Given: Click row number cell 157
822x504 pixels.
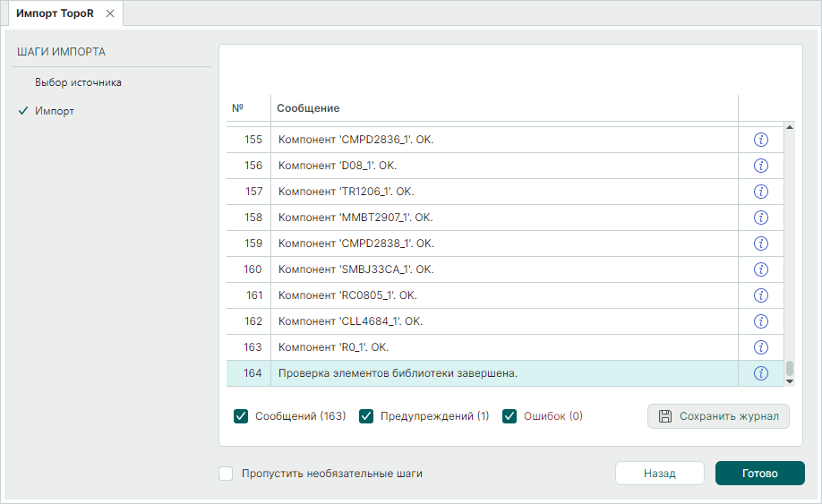Looking at the screenshot, I should coord(249,192).
